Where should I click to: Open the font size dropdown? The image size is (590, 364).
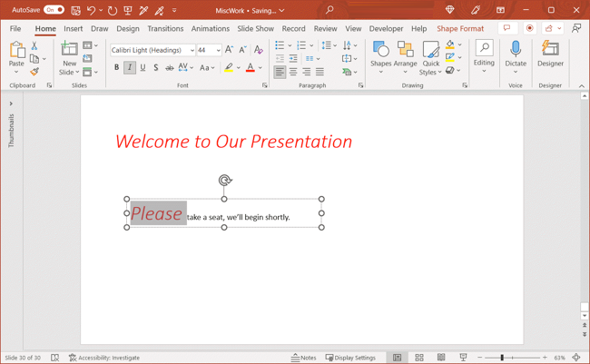tap(218, 51)
